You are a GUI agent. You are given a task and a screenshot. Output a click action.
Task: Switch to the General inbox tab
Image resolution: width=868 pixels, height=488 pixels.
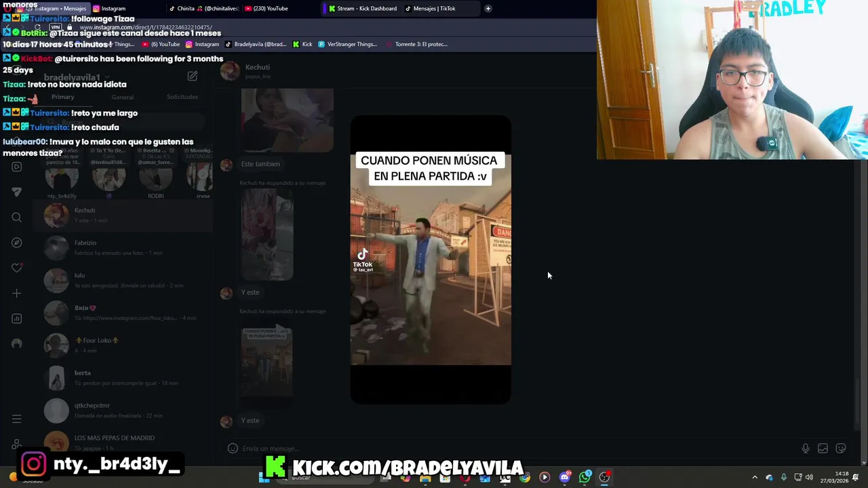[122, 97]
